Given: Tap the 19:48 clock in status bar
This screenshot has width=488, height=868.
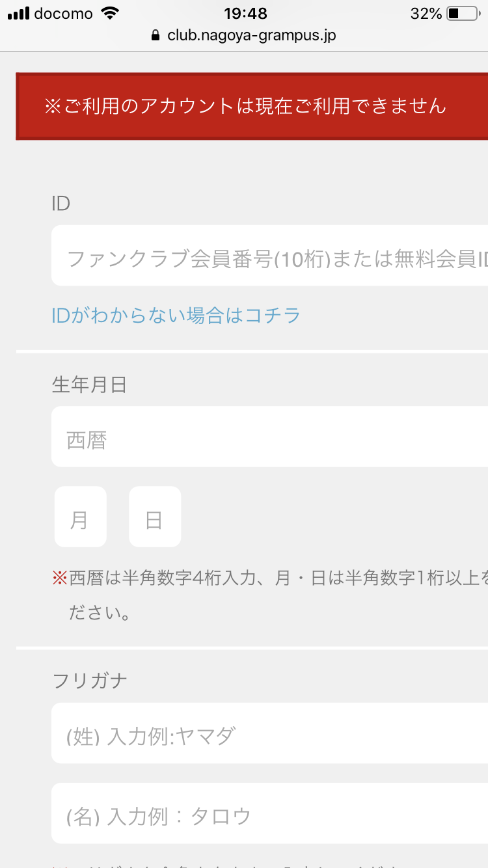Looking at the screenshot, I should tap(245, 14).
